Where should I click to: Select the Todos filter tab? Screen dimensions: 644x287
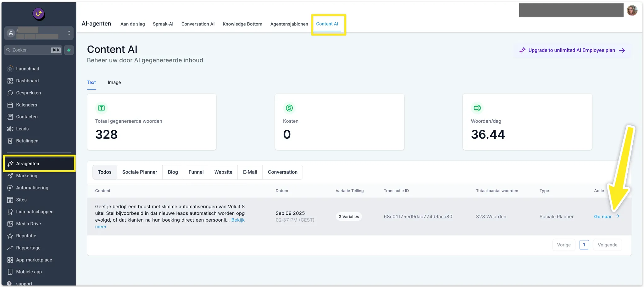[105, 172]
